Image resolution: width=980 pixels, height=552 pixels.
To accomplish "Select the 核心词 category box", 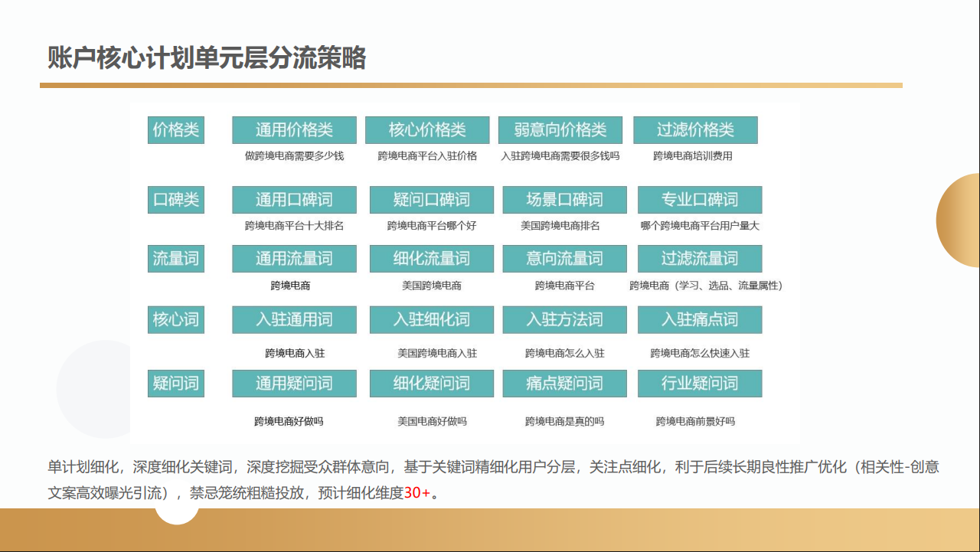I will (176, 319).
